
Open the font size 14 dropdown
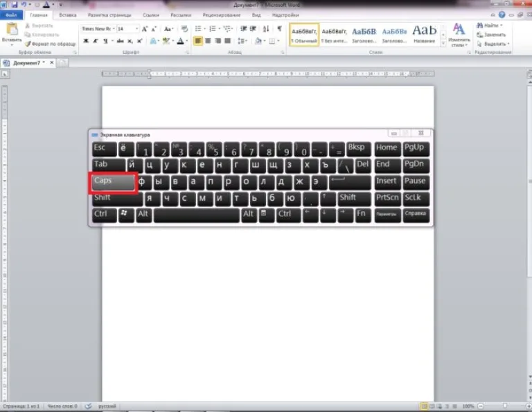[x=136, y=29]
